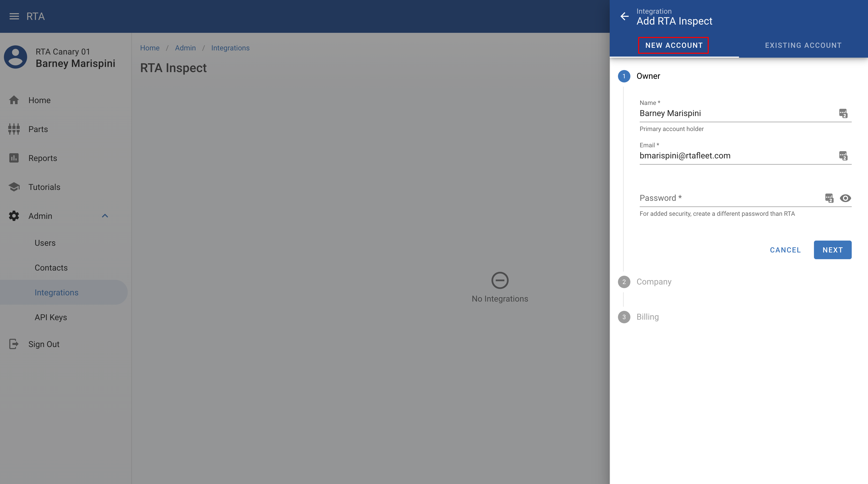Click the hamburger menu icon
Image resolution: width=868 pixels, height=484 pixels.
(14, 16)
